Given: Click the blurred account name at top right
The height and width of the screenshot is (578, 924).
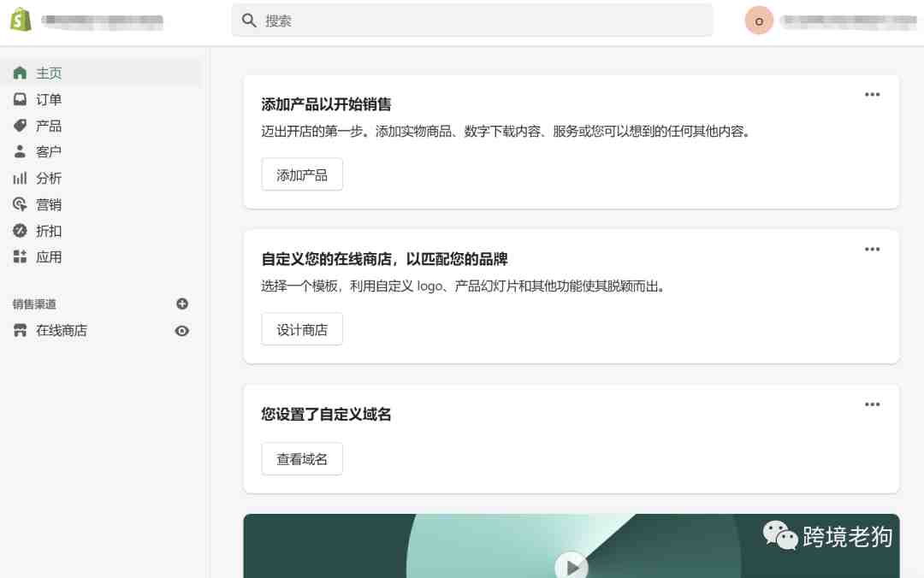Looking at the screenshot, I should [x=849, y=21].
